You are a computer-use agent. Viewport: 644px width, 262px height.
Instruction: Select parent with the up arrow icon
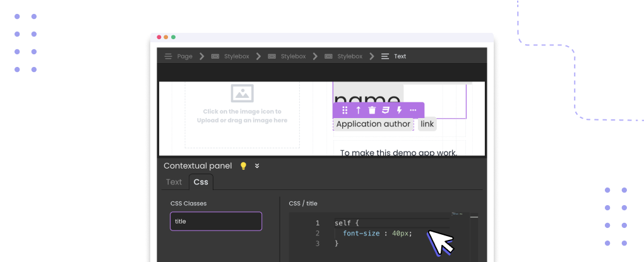coord(359,110)
